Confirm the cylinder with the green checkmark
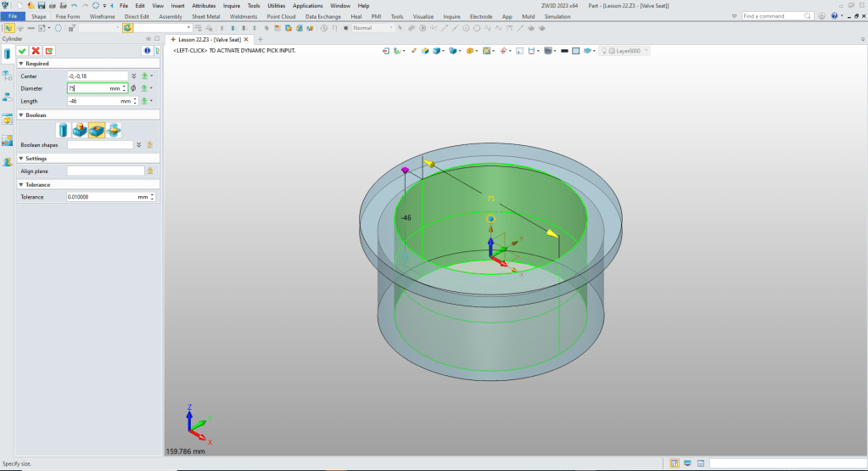This screenshot has width=868, height=471. [22, 51]
